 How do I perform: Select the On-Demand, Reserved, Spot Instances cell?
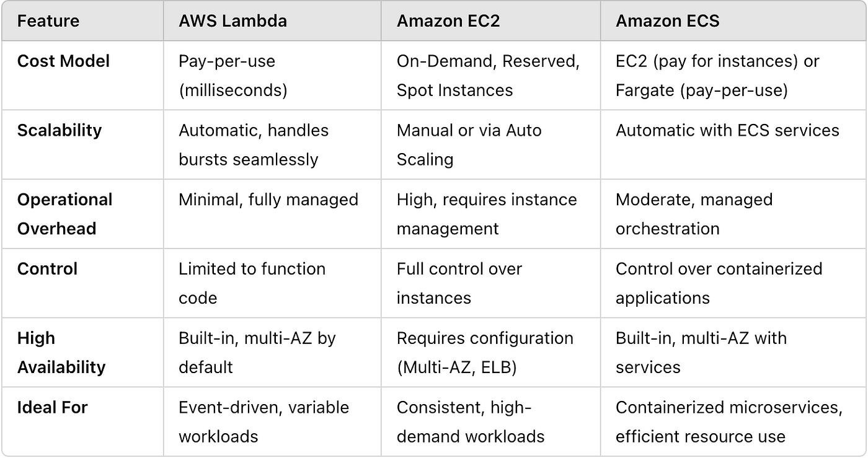click(488, 76)
